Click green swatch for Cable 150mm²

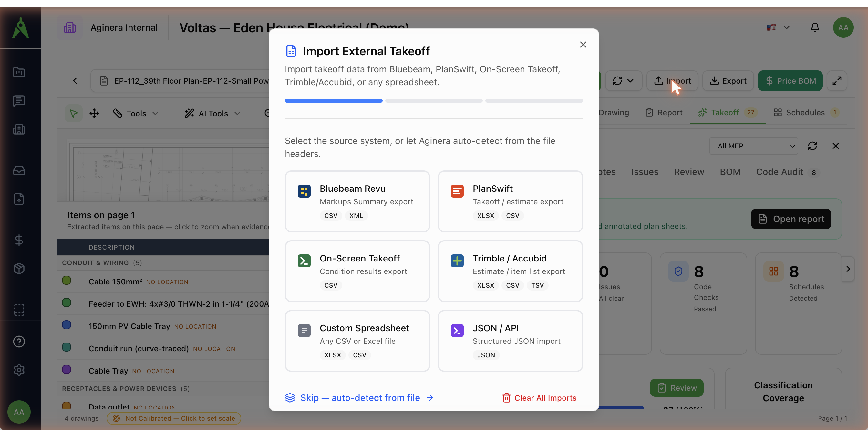[67, 280]
